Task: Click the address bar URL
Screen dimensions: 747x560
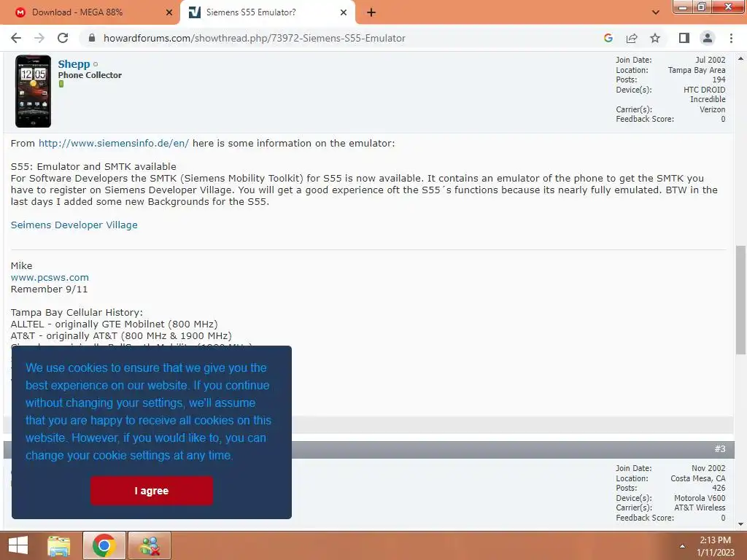Action: click(x=255, y=38)
